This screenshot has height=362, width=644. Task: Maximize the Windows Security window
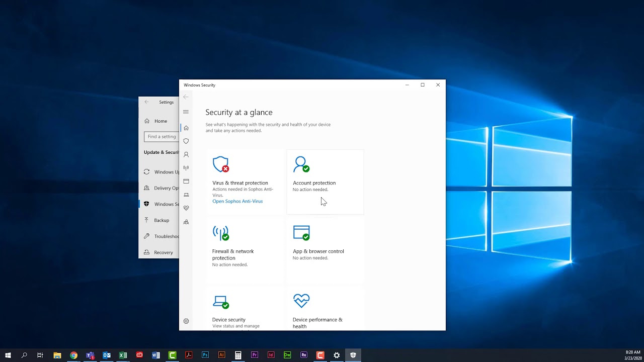423,85
